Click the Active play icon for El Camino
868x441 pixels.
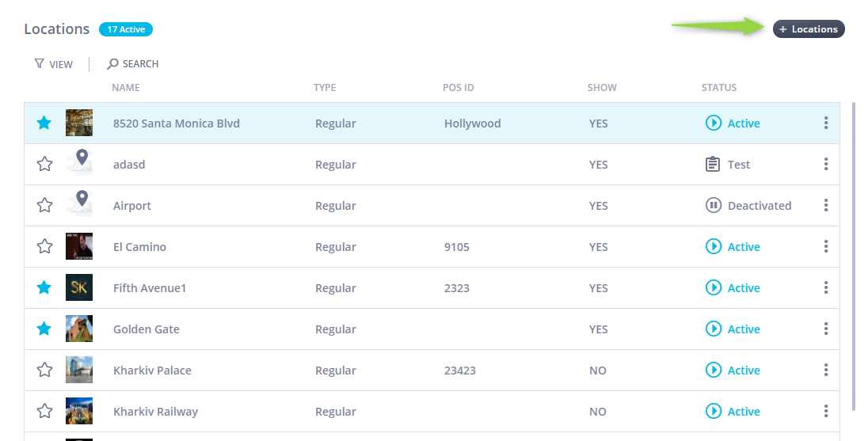tap(713, 246)
